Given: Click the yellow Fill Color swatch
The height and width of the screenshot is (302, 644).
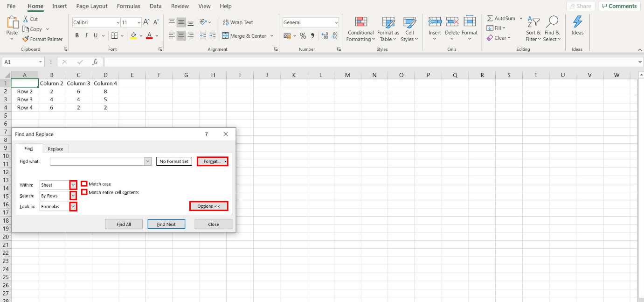Looking at the screenshot, I should click(134, 36).
